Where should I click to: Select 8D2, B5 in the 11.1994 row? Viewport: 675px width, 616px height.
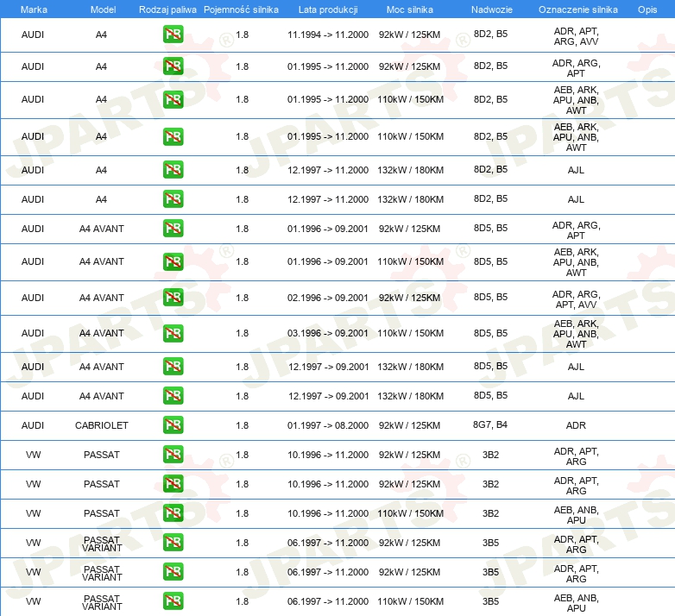490,34
